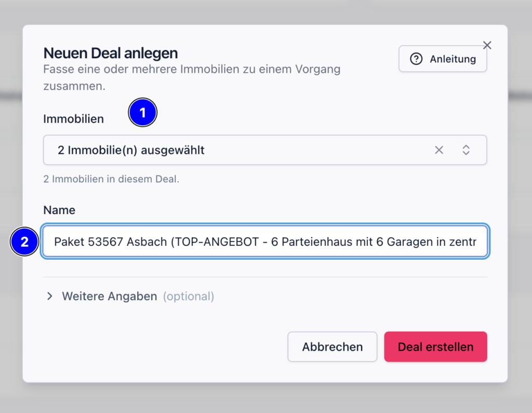Screen dimensions: 532x413
Task: Clear the selected Immobilien with the X icon
Action: [x=439, y=150]
